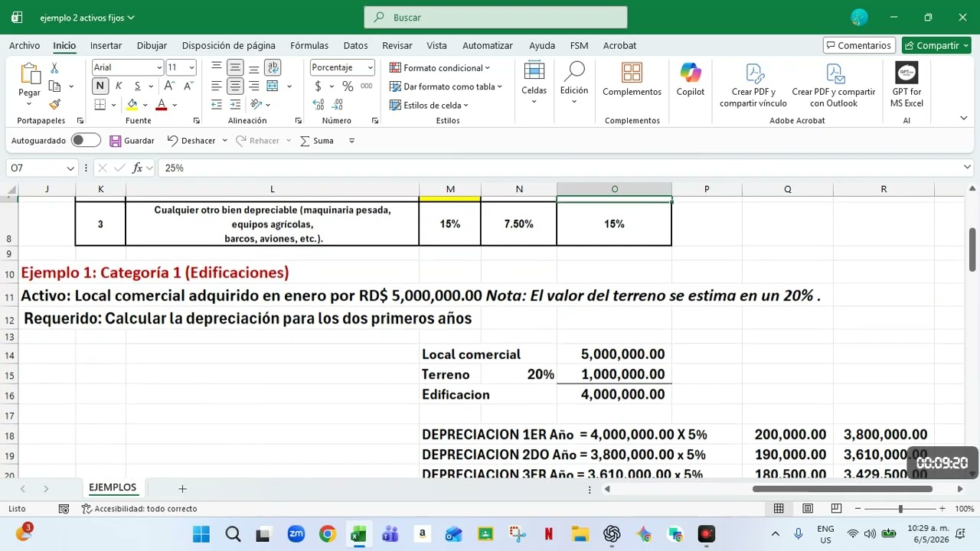Toggle center horizontal alignment
This screenshot has height=551, width=980.
235,86
